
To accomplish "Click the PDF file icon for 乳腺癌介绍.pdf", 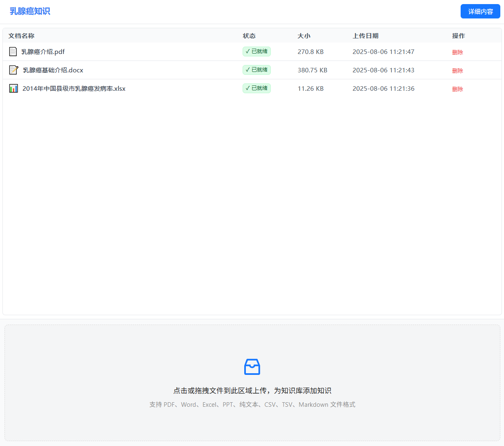I will (x=13, y=52).
